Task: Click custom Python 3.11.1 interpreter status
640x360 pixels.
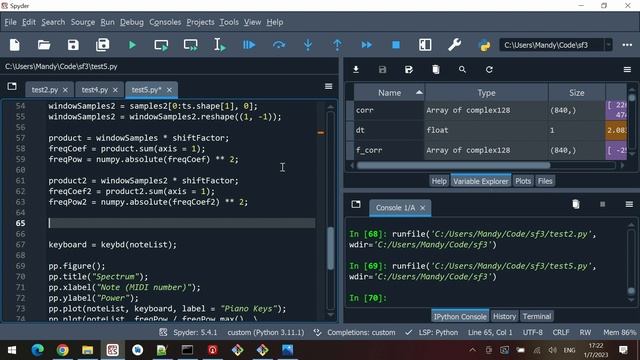Action: point(266,333)
